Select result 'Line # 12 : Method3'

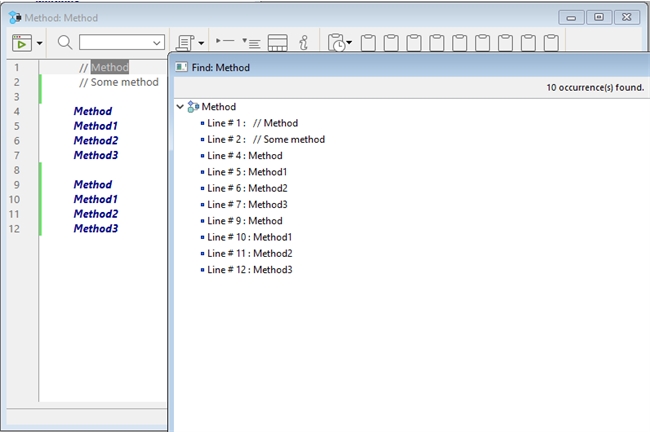click(250, 270)
